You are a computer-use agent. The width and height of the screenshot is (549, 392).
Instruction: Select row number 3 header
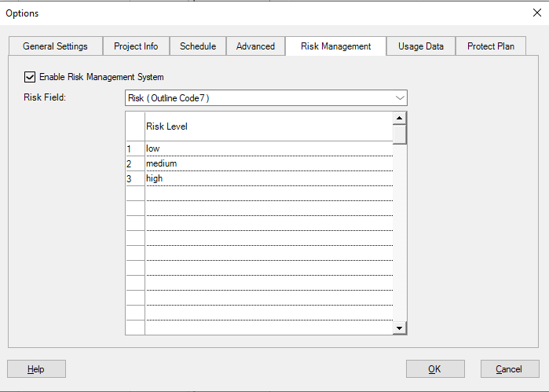coord(134,178)
